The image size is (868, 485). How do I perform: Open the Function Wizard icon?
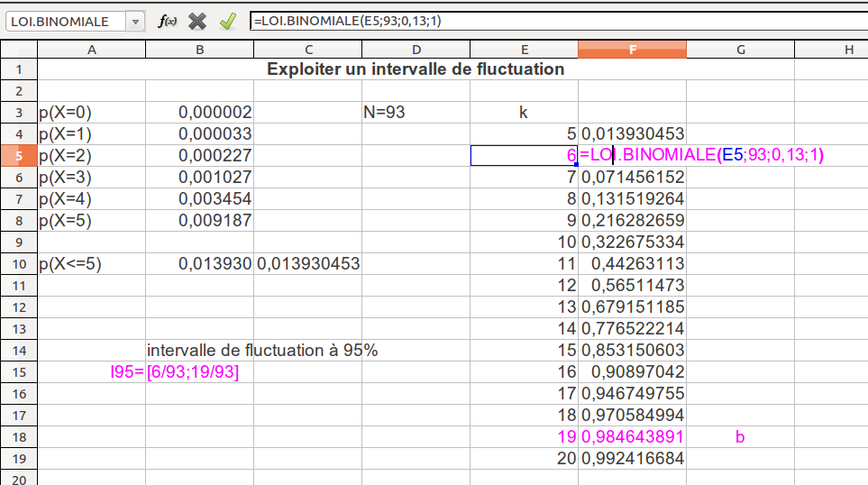coord(167,22)
